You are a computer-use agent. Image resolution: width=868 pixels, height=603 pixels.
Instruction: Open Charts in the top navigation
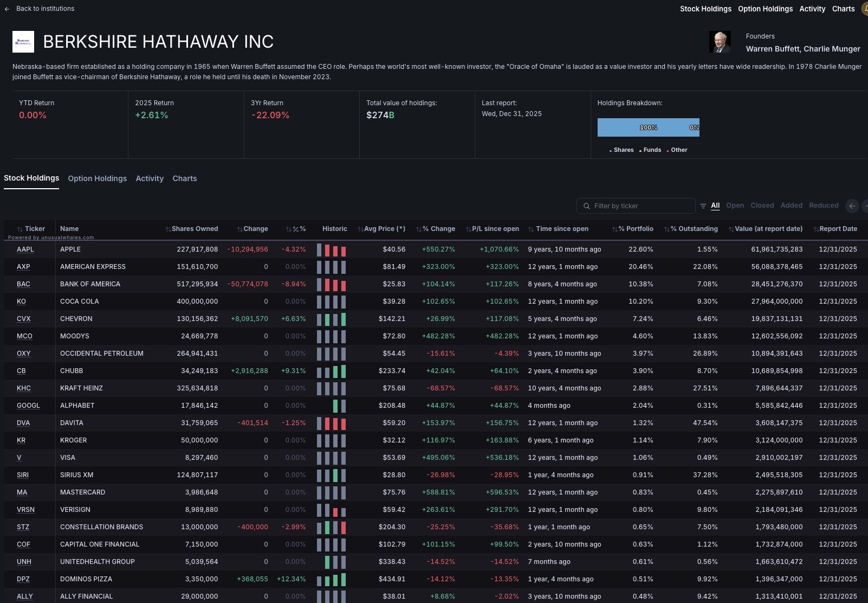point(844,9)
